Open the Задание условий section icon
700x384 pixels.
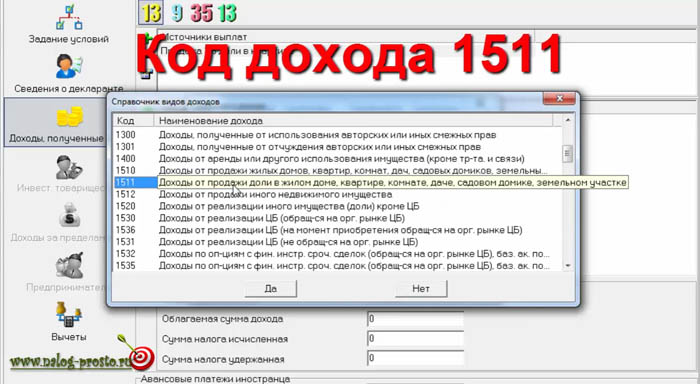[69, 17]
